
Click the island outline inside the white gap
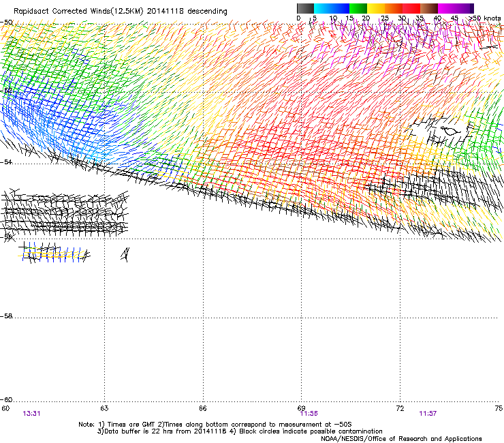coord(451,131)
